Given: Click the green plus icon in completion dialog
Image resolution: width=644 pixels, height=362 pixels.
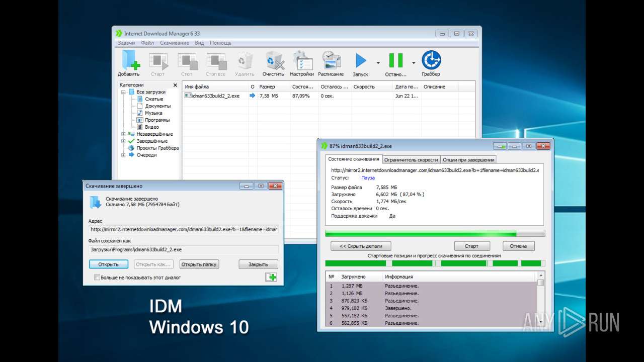Looking at the screenshot, I should pyautogui.click(x=271, y=277).
